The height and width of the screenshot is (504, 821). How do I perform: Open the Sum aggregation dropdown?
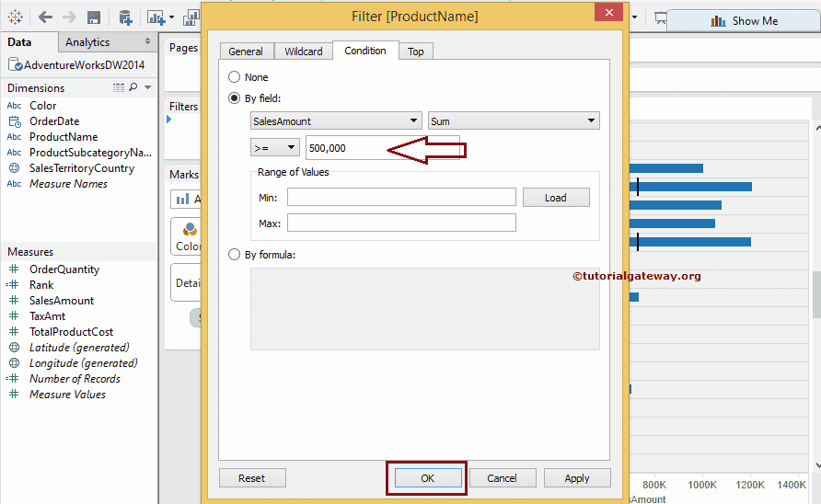(x=514, y=120)
